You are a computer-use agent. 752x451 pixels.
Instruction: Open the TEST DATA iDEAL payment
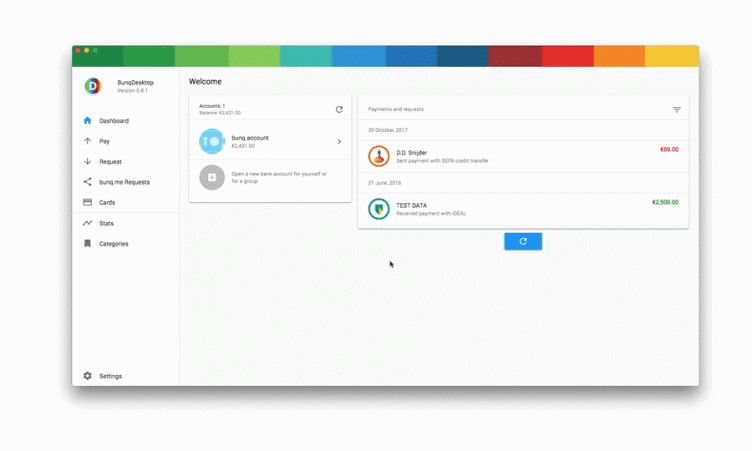coord(520,209)
